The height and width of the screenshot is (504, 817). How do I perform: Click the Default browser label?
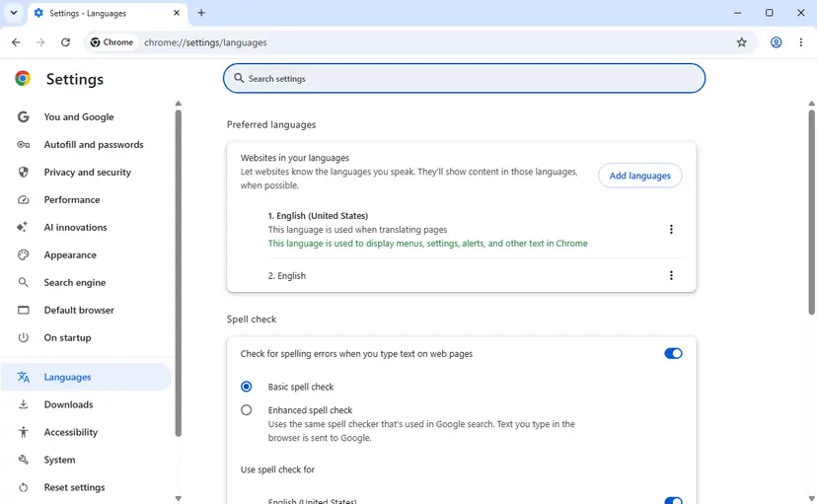coord(79,310)
